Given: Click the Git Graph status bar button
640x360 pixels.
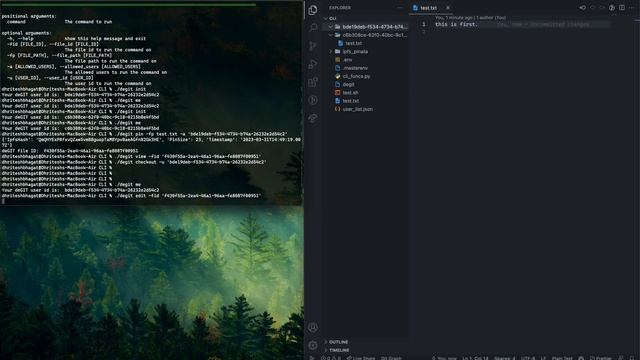Looking at the screenshot, I should (391, 358).
